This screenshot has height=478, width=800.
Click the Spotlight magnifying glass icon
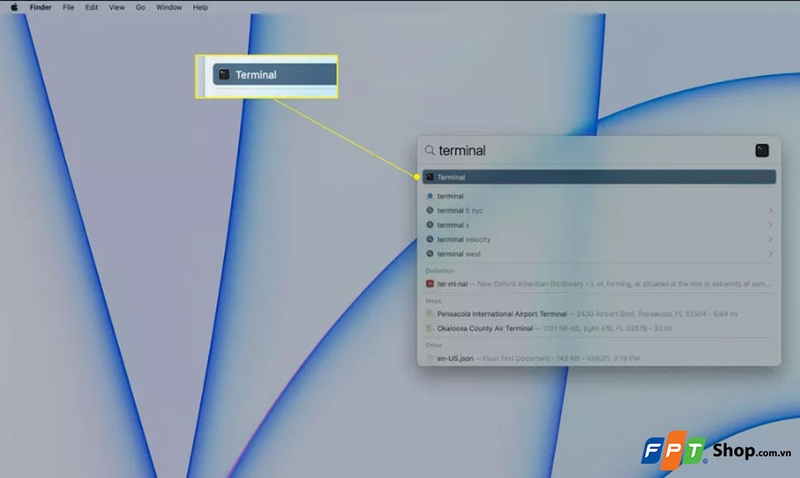(x=430, y=150)
